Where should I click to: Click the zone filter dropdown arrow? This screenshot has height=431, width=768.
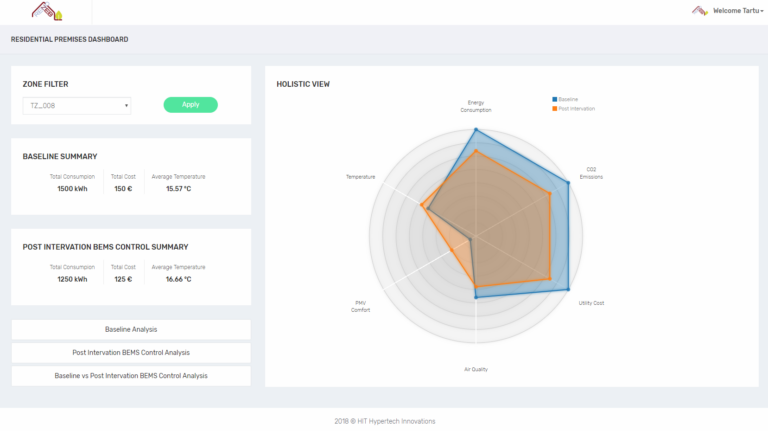pos(126,106)
